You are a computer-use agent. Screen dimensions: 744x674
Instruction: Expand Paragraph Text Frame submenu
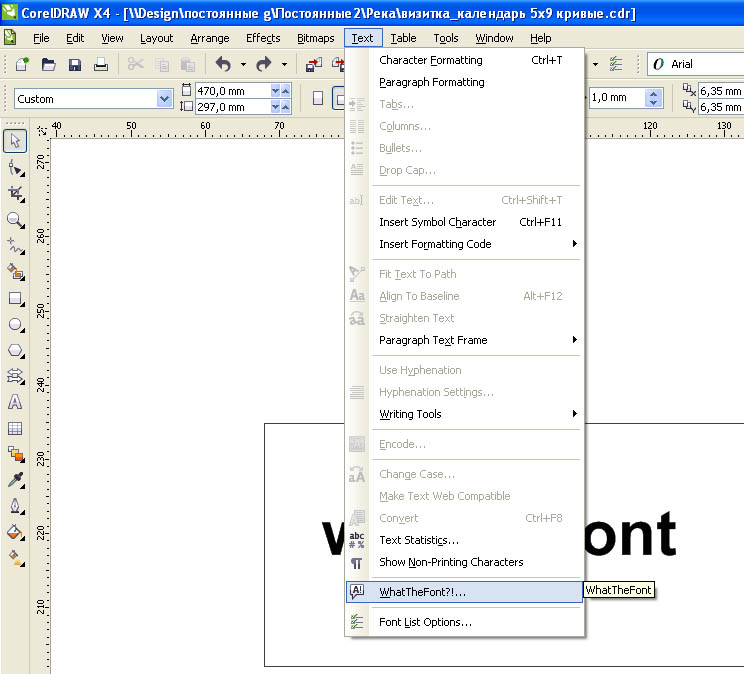[477, 340]
